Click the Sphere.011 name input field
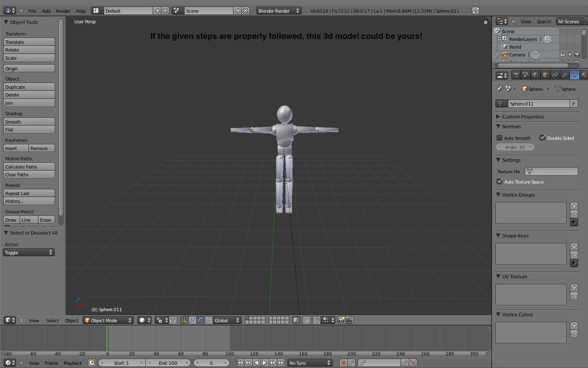588x368 pixels. tap(538, 103)
